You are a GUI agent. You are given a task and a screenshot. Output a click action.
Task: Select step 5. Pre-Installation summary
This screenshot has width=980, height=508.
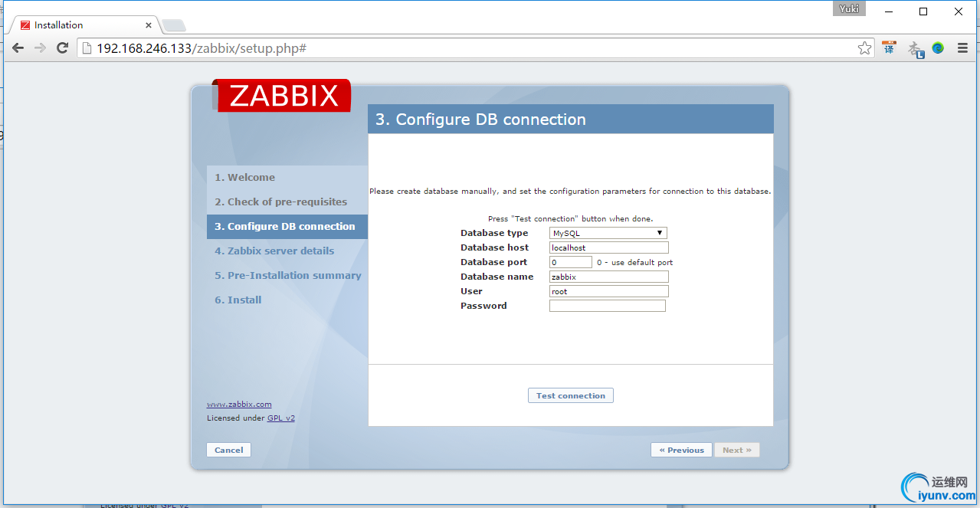coord(287,276)
